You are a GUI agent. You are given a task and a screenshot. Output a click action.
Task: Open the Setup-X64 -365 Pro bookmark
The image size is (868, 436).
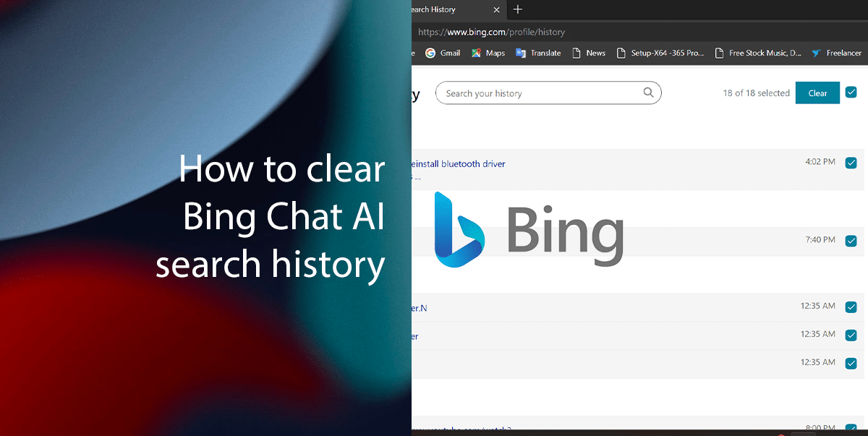pyautogui.click(x=660, y=53)
